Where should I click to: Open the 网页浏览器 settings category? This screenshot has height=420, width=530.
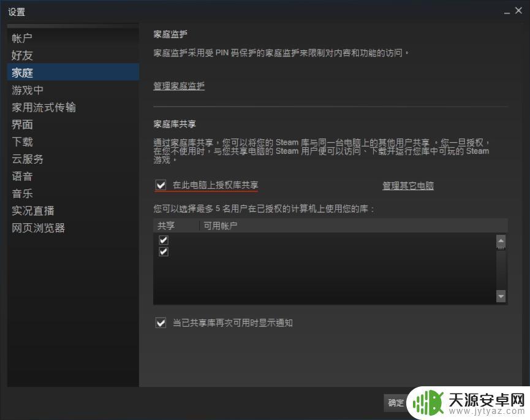[x=73, y=228]
